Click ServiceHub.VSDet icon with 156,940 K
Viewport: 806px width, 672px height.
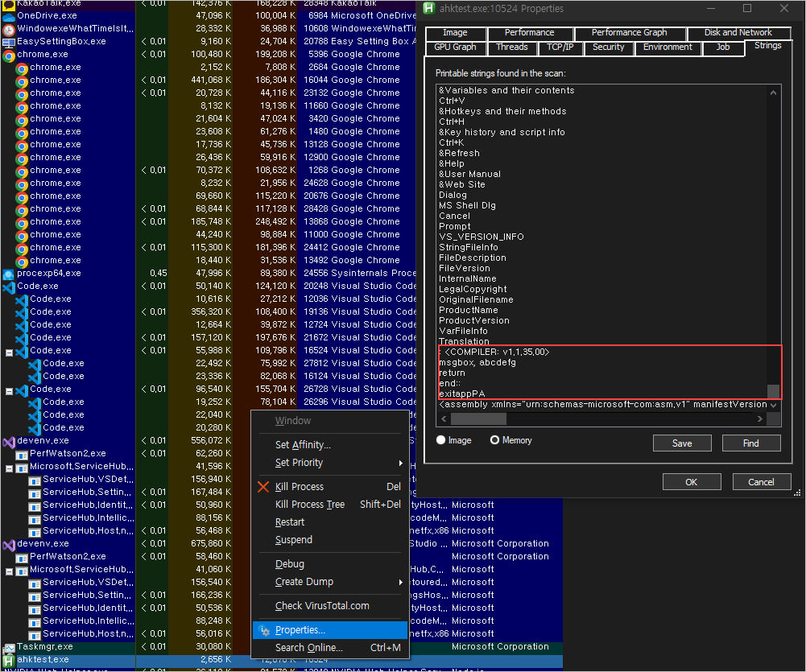pos(35,480)
